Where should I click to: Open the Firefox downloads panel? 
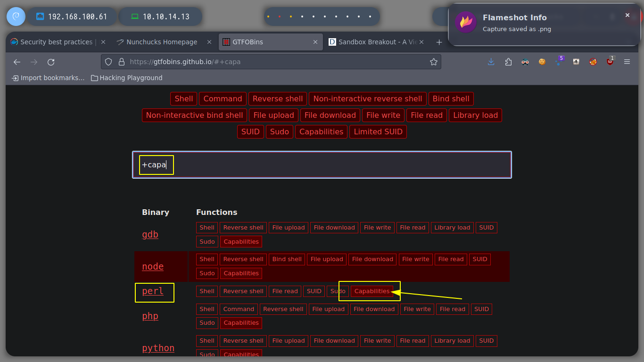pyautogui.click(x=491, y=62)
